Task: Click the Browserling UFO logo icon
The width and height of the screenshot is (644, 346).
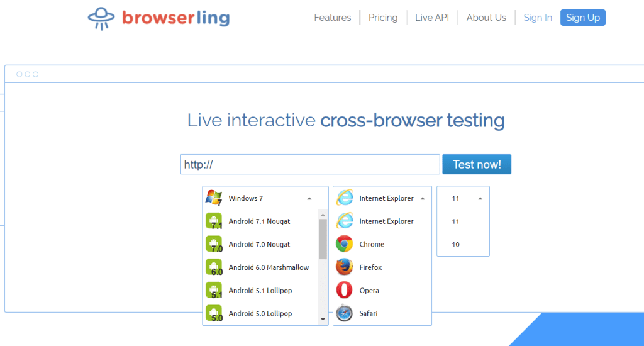Action: 101,18
